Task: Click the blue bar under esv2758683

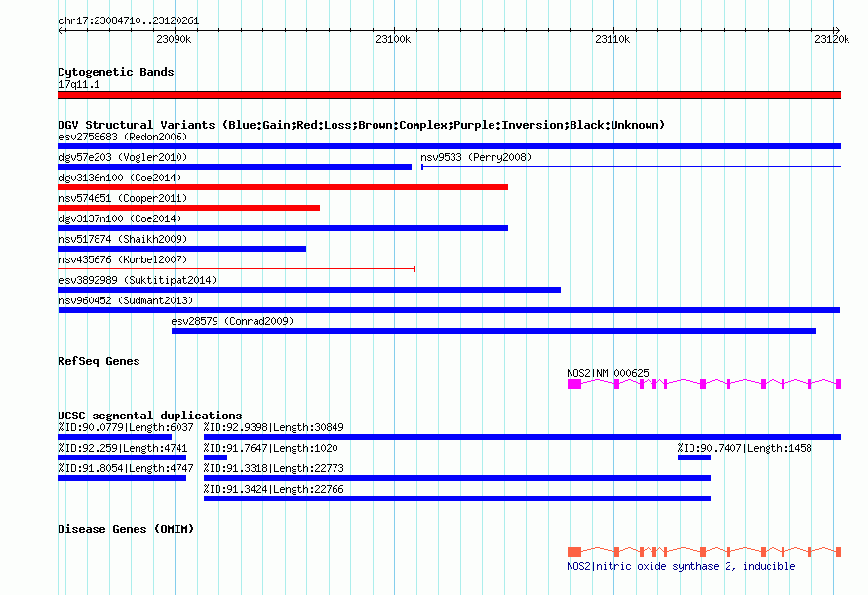Action: [x=449, y=146]
